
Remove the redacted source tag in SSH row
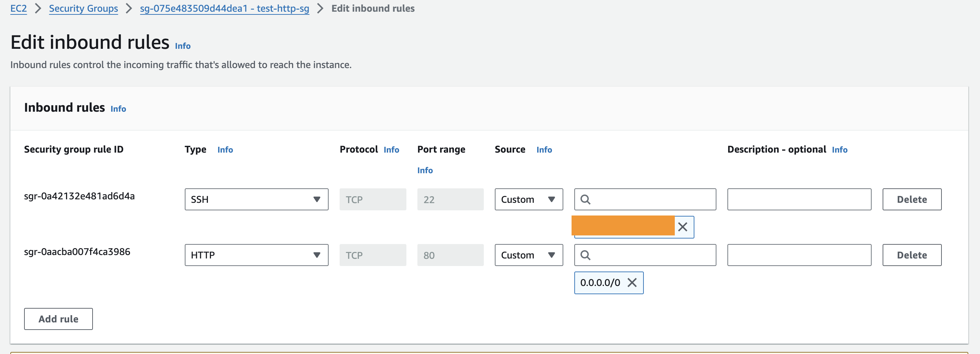click(682, 227)
